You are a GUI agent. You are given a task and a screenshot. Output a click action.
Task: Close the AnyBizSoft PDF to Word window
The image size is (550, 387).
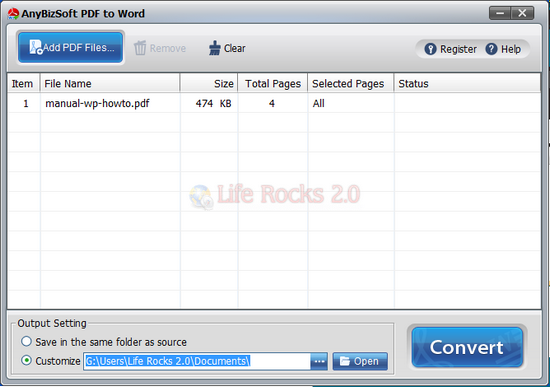522,13
